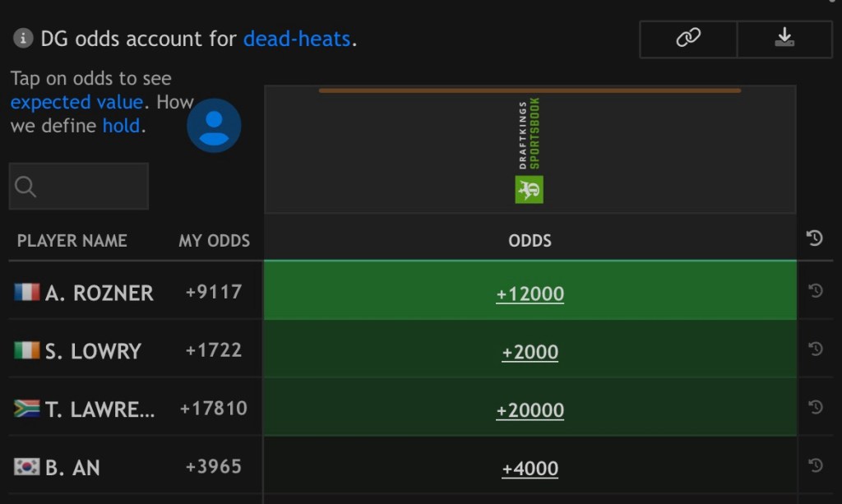Show odds history for S. Lowry

coord(815,349)
